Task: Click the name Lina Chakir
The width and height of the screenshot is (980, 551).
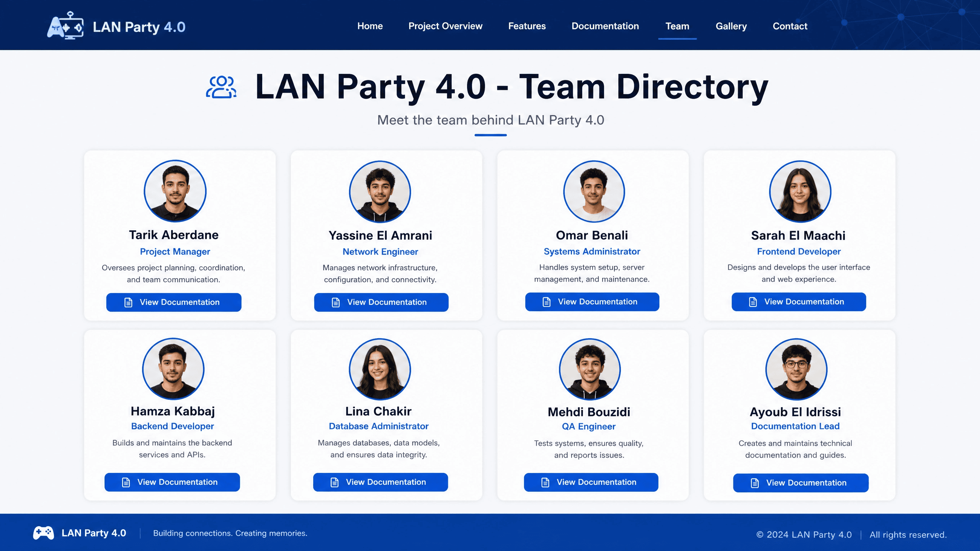Action: [x=379, y=411]
